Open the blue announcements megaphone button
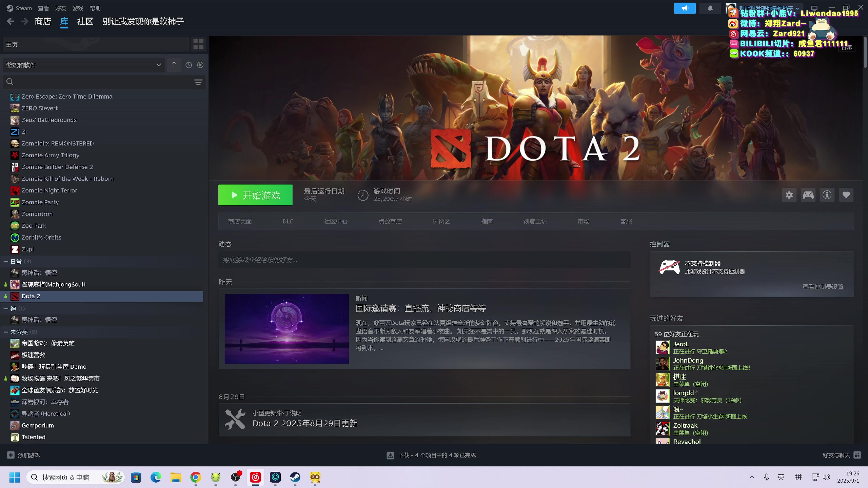The height and width of the screenshot is (488, 868). tap(685, 8)
